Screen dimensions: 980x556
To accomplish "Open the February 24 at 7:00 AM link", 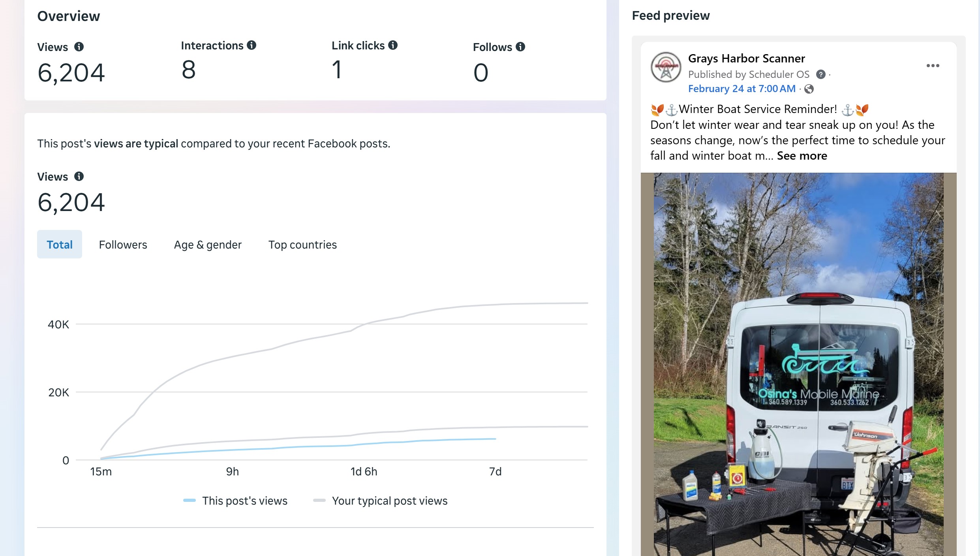I will pos(742,89).
